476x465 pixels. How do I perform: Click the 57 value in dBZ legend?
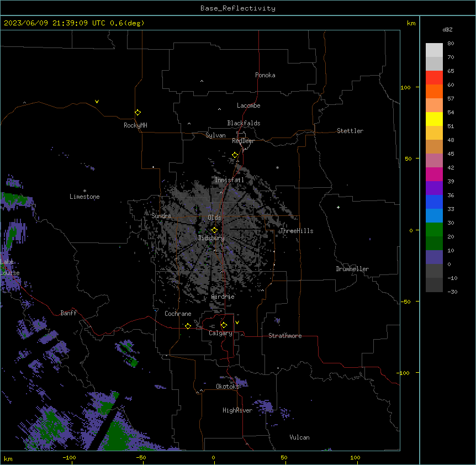(x=451, y=99)
